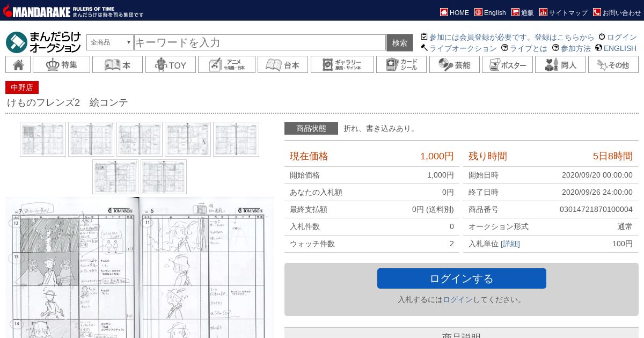Viewport: 644px width, 338px height.
Task: Open the ギャラリー 原画・サイン本 category
Action: (342, 64)
